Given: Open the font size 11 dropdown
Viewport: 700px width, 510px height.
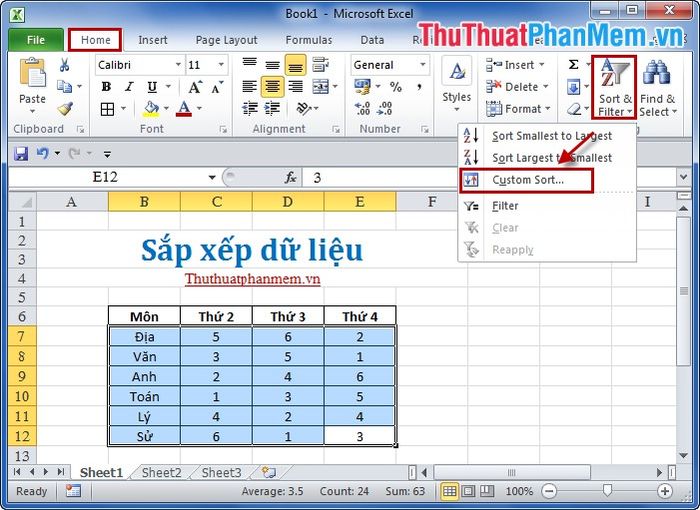Looking at the screenshot, I should [x=221, y=65].
